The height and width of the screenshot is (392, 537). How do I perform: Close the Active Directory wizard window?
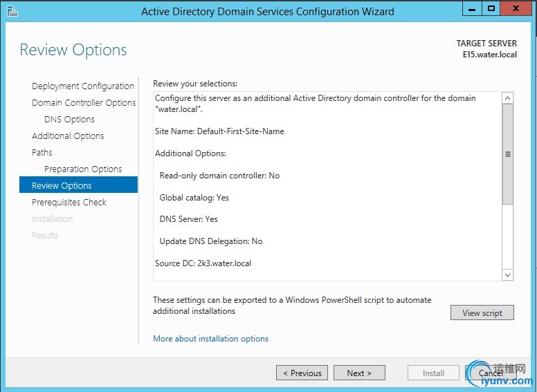pyautogui.click(x=516, y=9)
